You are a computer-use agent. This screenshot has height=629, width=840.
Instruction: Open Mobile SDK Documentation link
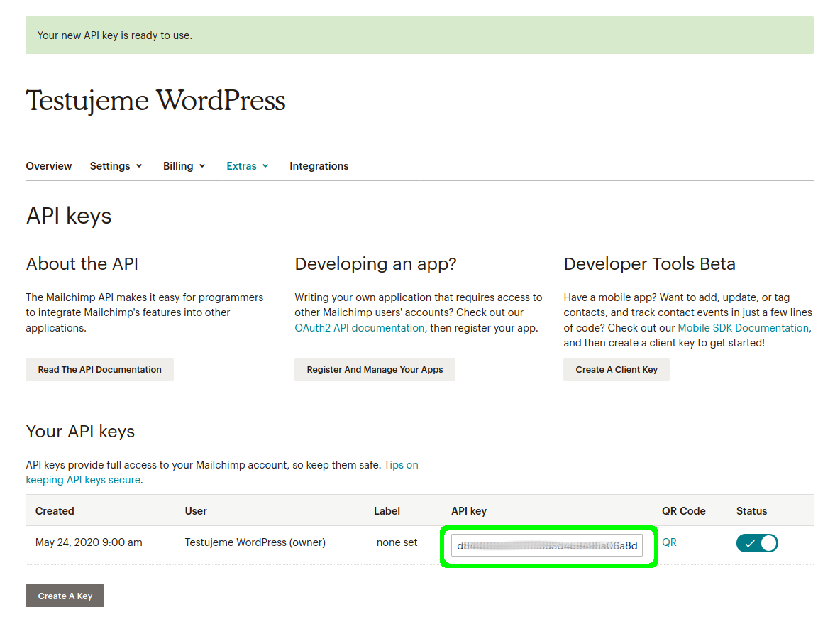(744, 328)
